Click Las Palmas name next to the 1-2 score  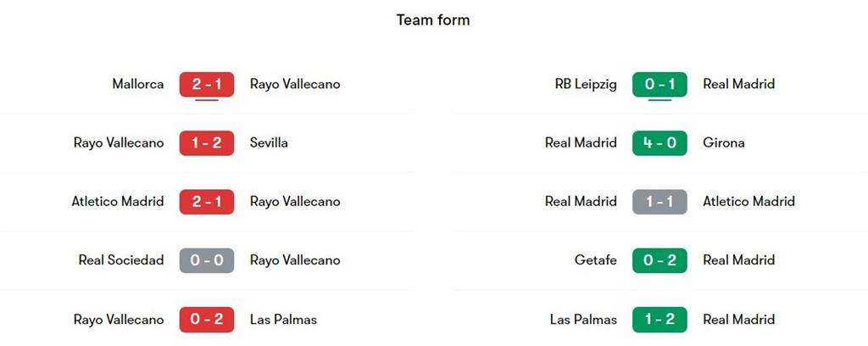pos(583,320)
